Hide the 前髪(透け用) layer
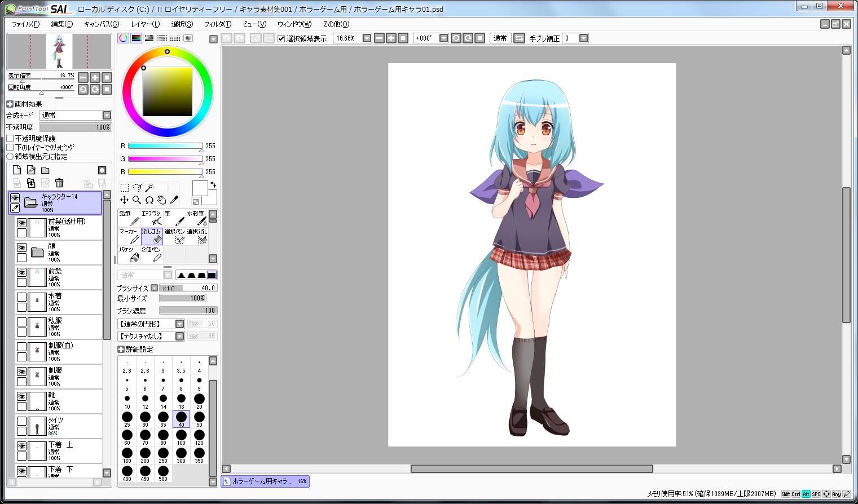The width and height of the screenshot is (858, 504). point(21,223)
